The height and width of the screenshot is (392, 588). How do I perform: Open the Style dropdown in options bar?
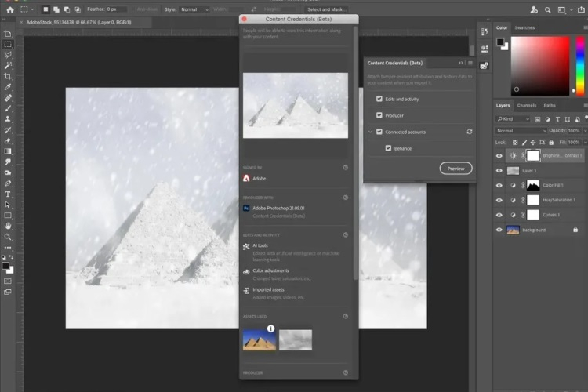[191, 9]
